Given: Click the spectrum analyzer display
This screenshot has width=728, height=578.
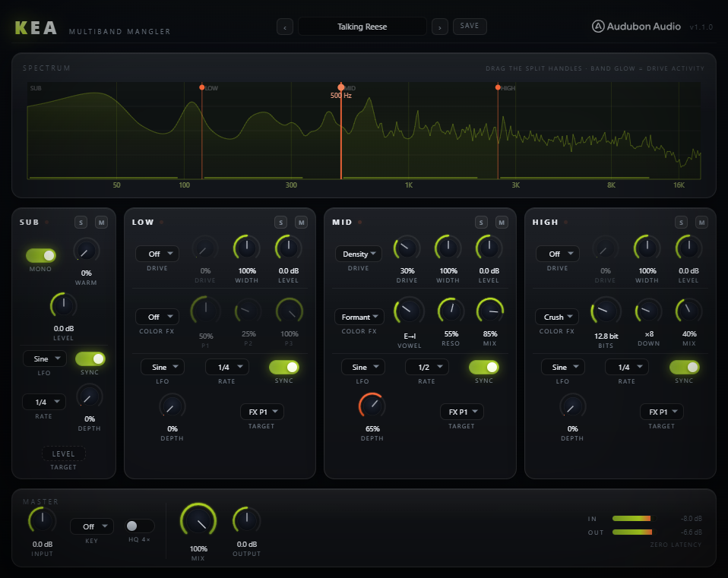Looking at the screenshot, I should tap(364, 131).
